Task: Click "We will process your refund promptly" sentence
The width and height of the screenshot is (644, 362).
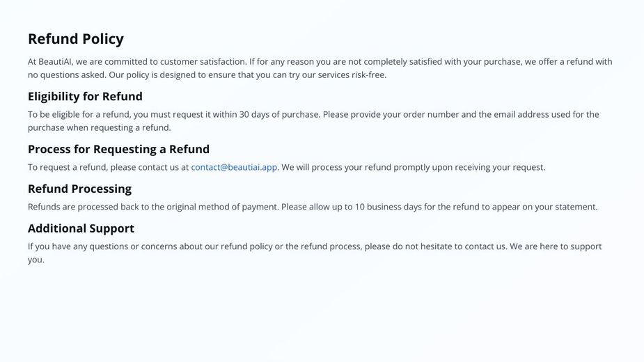Action: pos(356,167)
